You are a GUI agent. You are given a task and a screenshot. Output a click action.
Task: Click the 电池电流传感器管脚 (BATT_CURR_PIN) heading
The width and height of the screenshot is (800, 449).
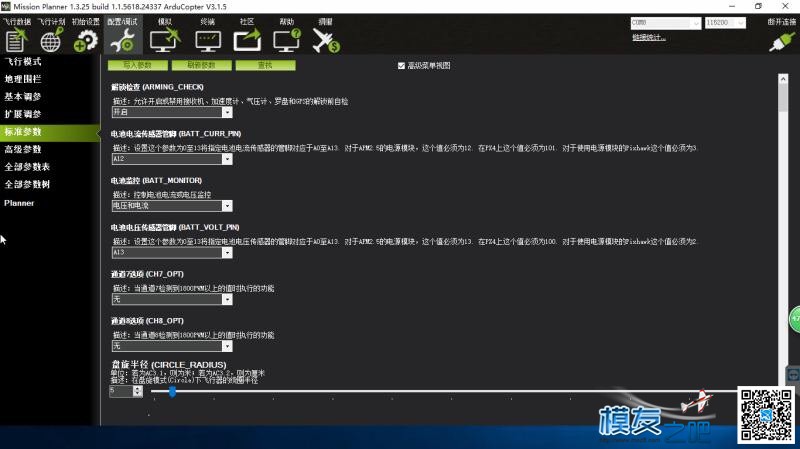point(176,134)
